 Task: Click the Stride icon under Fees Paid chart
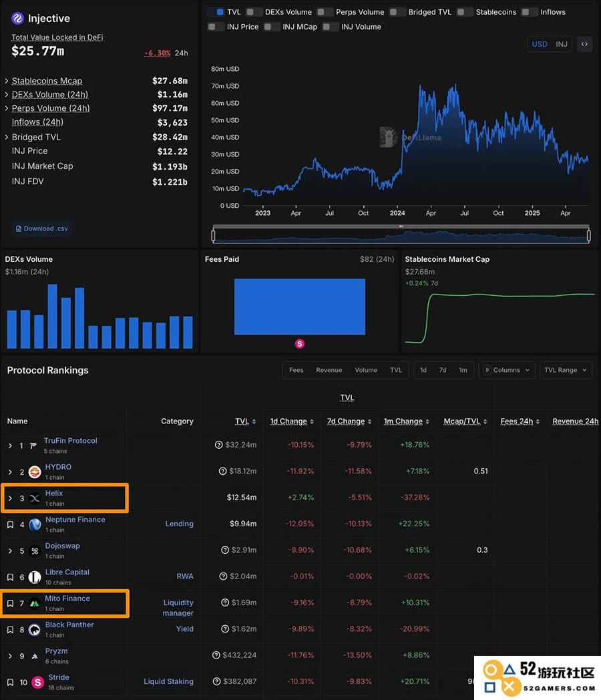pyautogui.click(x=300, y=344)
